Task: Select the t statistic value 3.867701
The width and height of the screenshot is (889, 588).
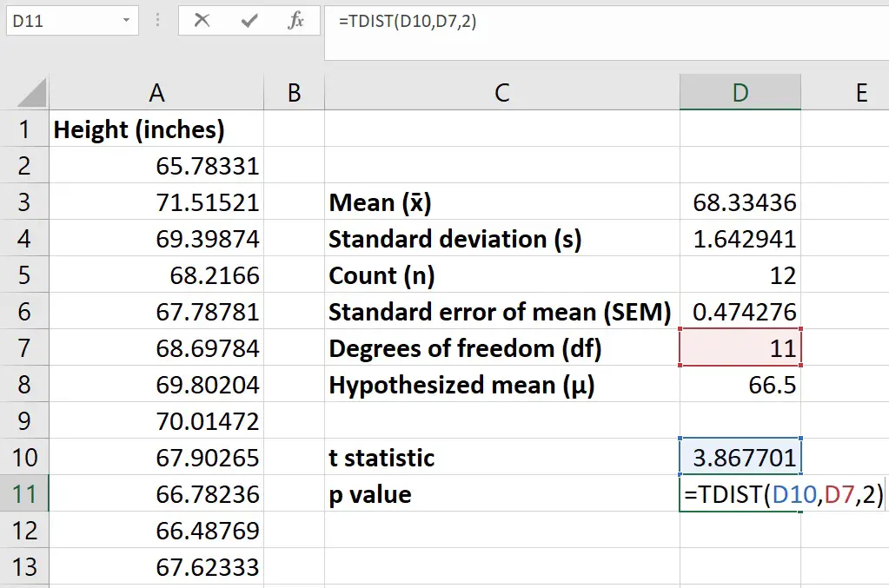Action: coord(740,458)
